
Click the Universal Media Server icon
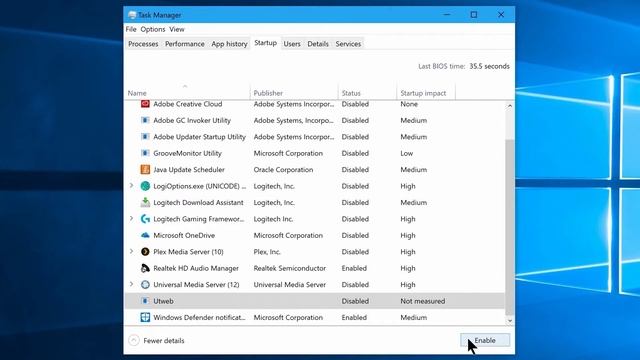[145, 284]
